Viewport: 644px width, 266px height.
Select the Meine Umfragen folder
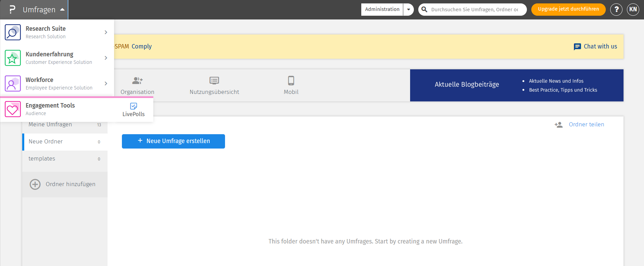(x=65, y=125)
